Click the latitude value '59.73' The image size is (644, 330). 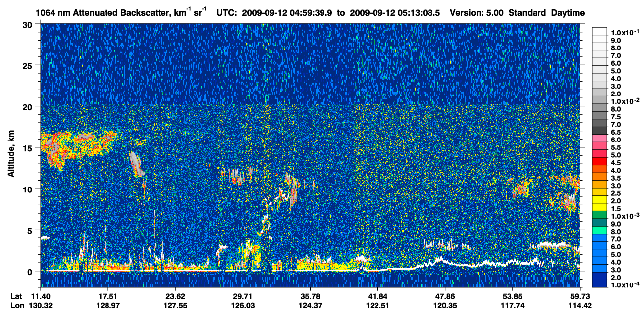click(580, 296)
